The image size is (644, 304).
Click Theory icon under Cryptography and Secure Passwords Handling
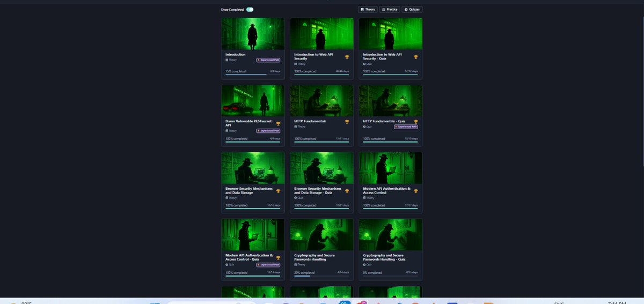(x=296, y=264)
